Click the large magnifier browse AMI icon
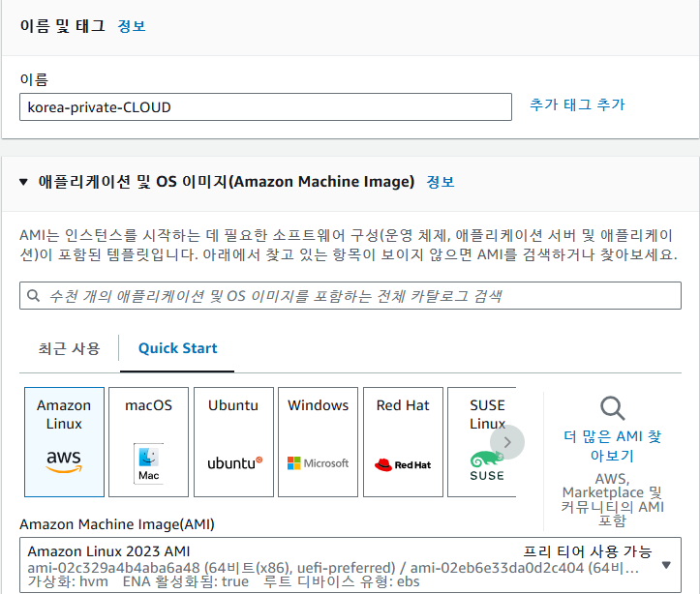The height and width of the screenshot is (594, 700). click(612, 408)
